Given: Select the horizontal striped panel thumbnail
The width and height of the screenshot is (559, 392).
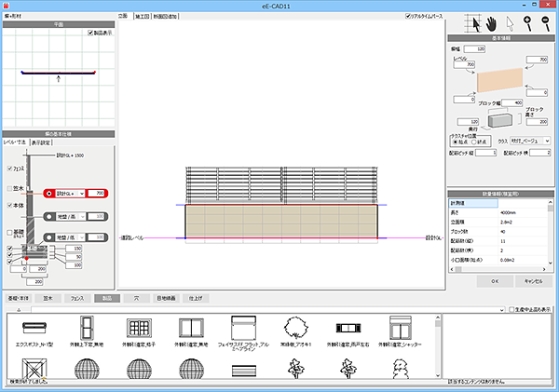Looking at the screenshot, I should point(244,371).
